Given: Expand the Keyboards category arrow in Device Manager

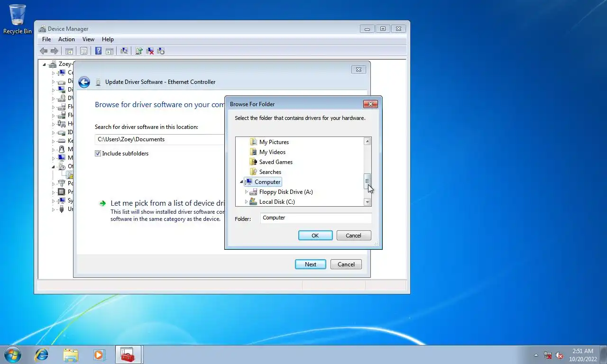Looking at the screenshot, I should point(54,141).
